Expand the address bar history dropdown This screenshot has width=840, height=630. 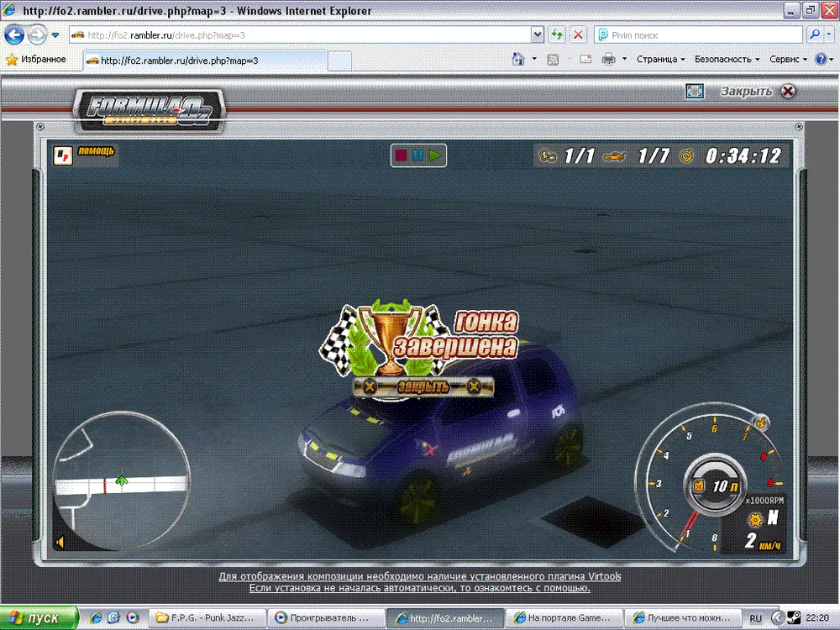click(538, 35)
